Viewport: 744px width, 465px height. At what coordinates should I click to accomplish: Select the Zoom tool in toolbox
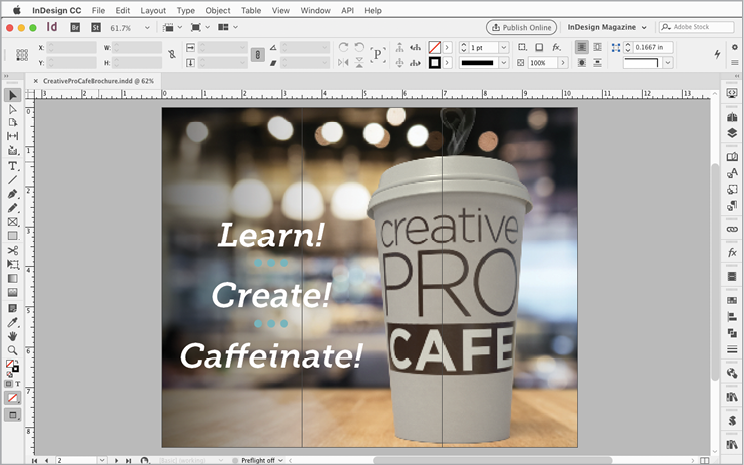click(x=13, y=350)
